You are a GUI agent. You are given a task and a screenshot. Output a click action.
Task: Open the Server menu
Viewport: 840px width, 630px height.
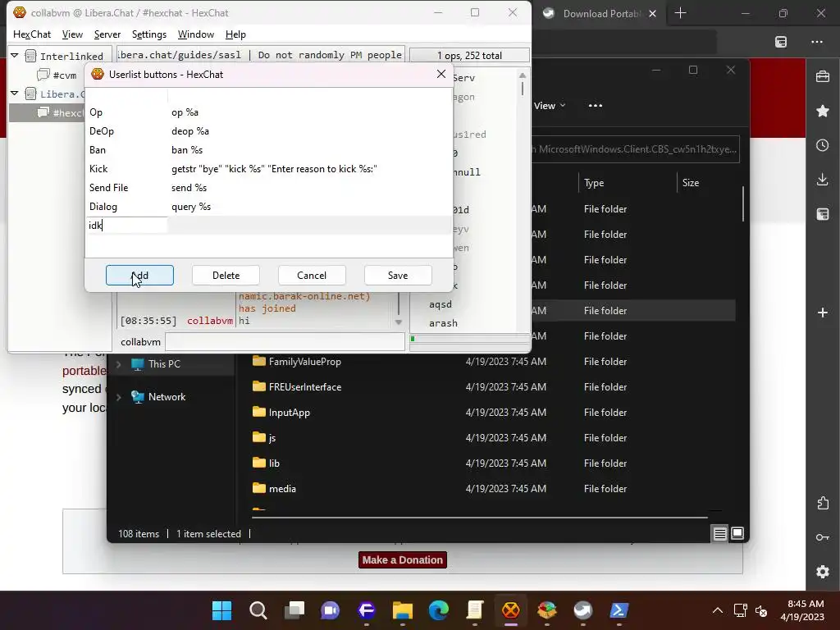coord(107,34)
